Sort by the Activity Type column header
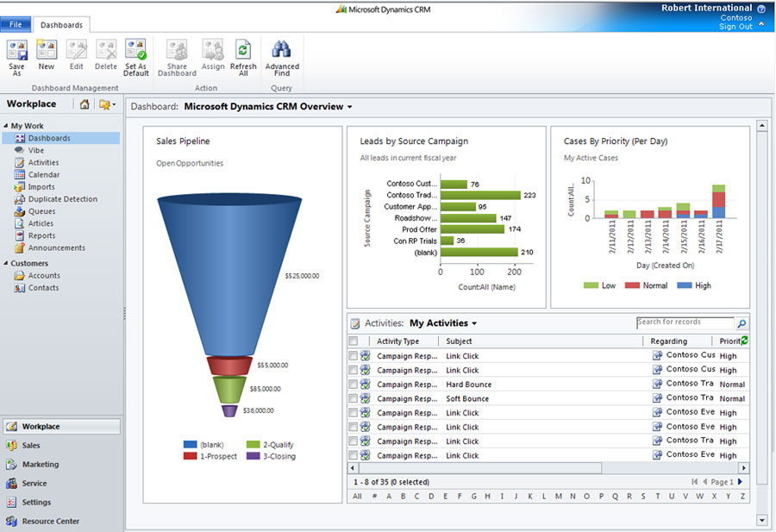This screenshot has height=532, width=776. pos(397,341)
